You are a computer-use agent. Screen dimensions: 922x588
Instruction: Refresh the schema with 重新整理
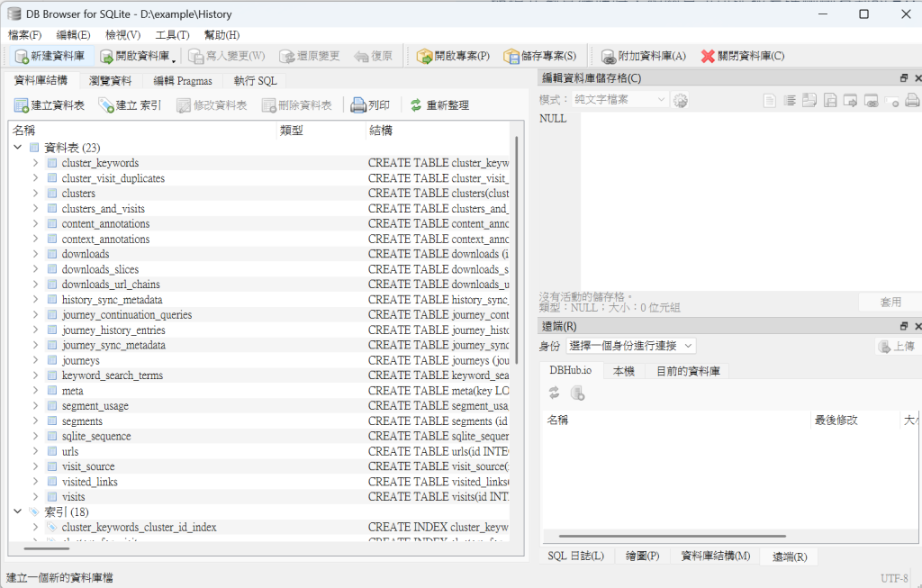pos(439,105)
